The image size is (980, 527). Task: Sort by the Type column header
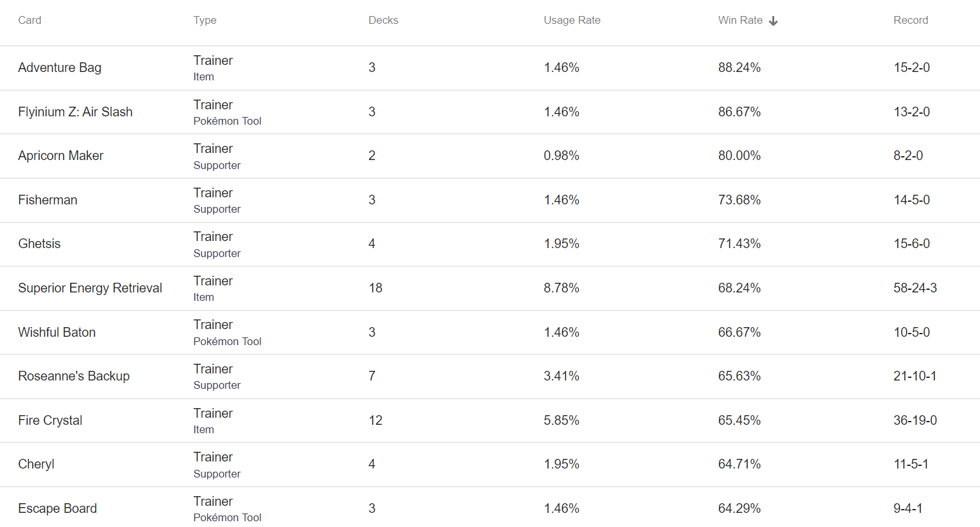coord(204,20)
